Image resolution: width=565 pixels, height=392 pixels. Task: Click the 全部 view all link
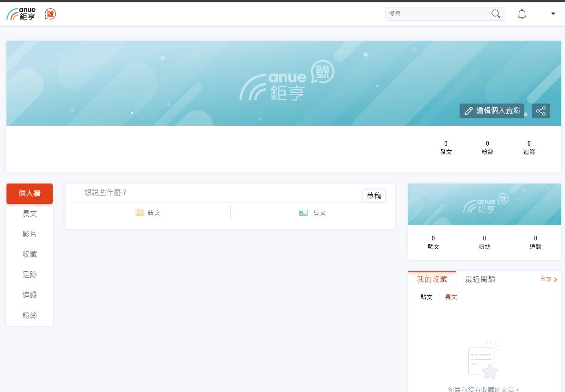click(549, 279)
